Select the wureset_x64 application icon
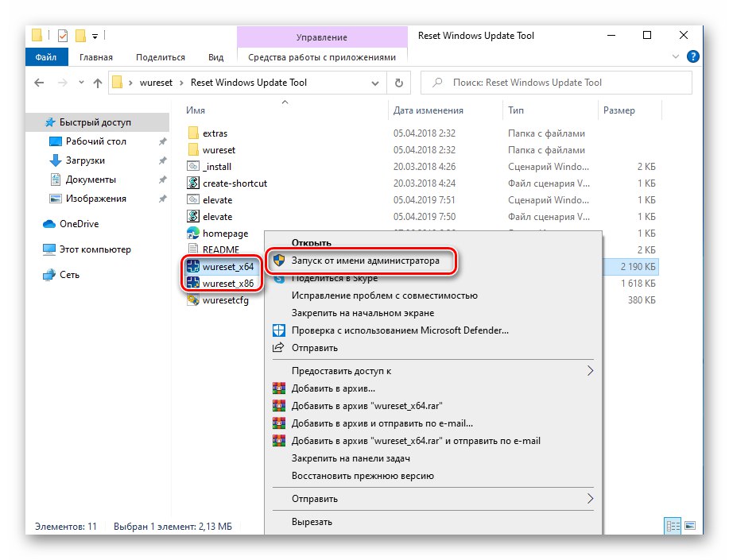Viewport: 729px width, 560px height. pos(193,267)
